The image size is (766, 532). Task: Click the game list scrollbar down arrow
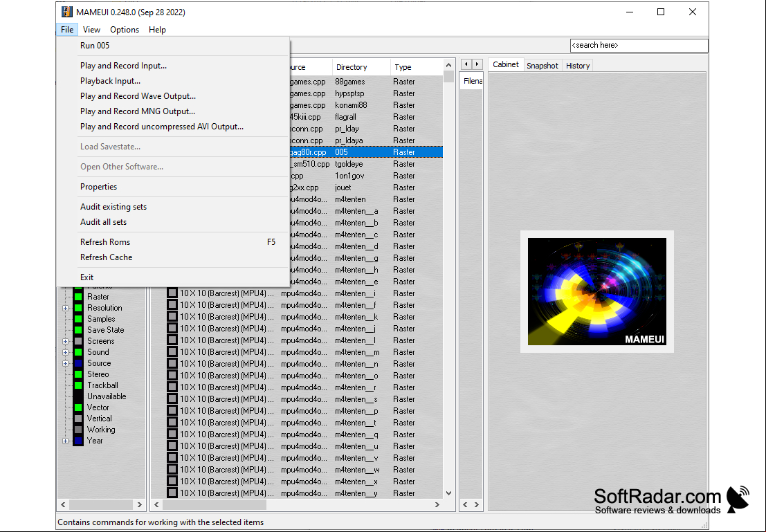pos(448,493)
